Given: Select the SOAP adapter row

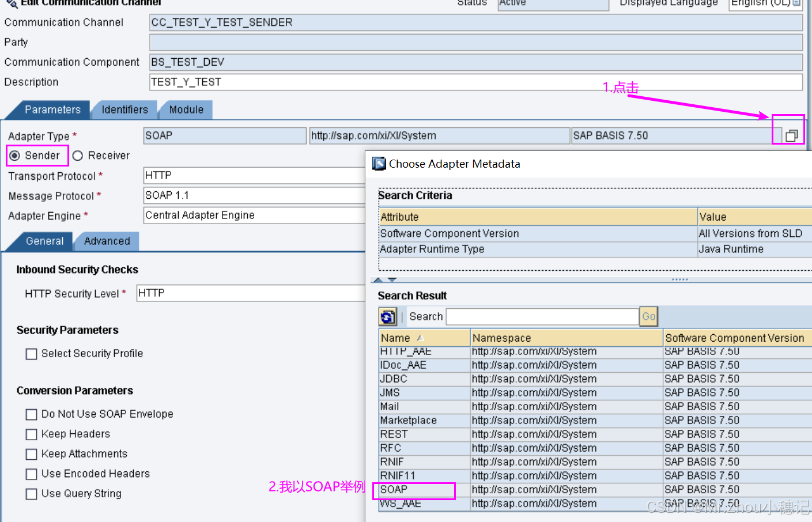Looking at the screenshot, I should 415,490.
